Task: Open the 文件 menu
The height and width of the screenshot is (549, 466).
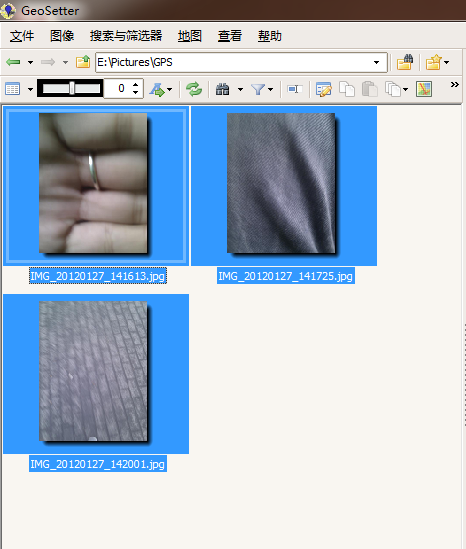Action: 22,36
